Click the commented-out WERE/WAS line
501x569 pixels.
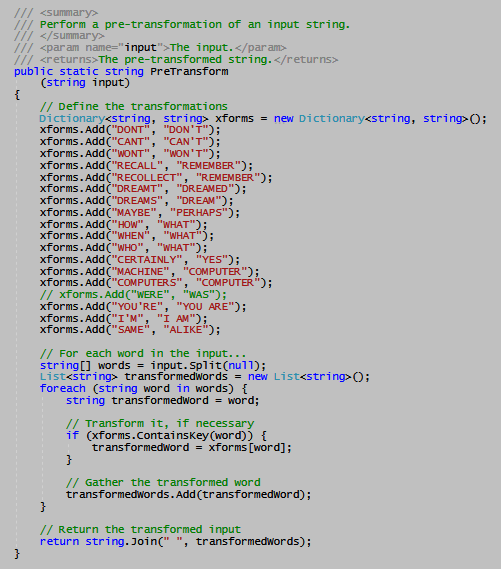133,294
